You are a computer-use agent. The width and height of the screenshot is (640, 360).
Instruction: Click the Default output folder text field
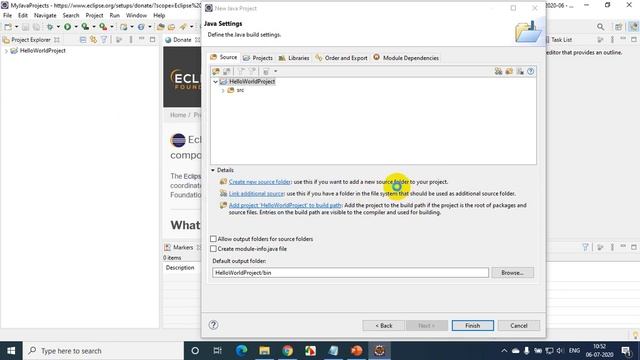350,273
